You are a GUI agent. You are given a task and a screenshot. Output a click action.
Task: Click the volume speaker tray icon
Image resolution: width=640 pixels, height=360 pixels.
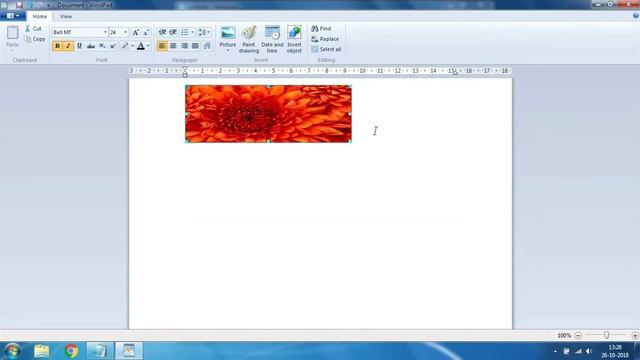coord(589,351)
